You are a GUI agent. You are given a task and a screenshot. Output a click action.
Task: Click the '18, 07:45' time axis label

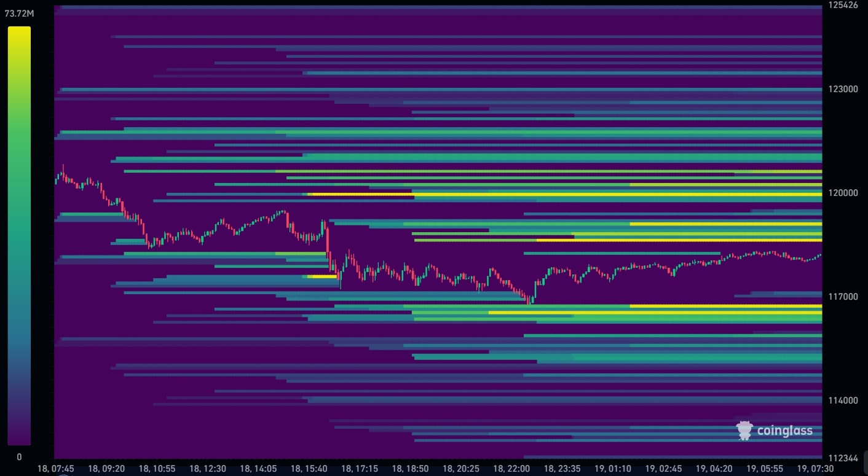coord(56,469)
